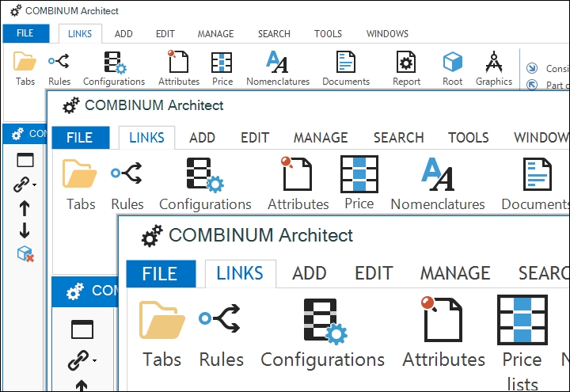Image resolution: width=570 pixels, height=392 pixels.
Task: Open the FILE menu in the back window
Action: tap(26, 33)
